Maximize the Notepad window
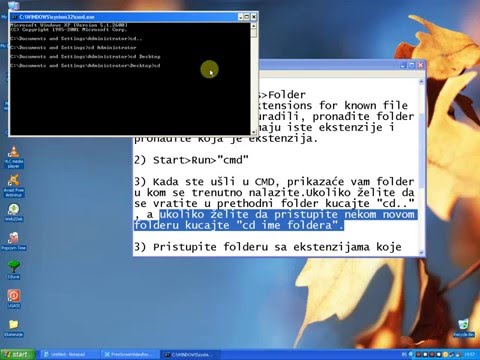480x360 pixels. [412, 65]
